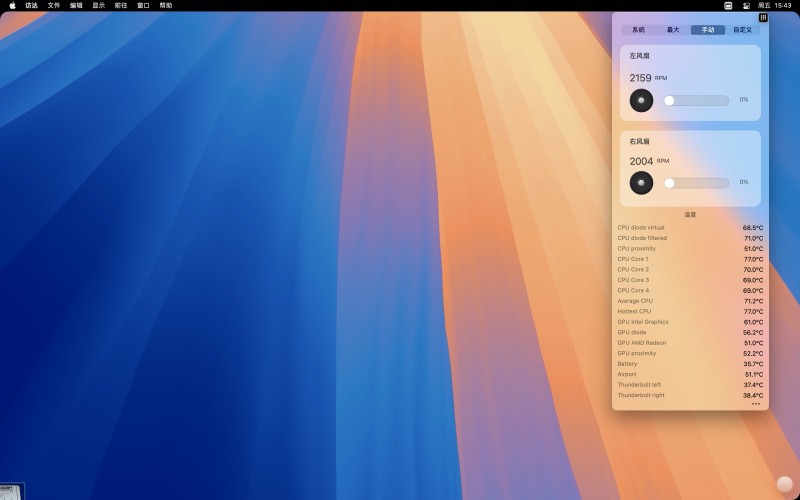Click the 左风扇 title

click(639, 56)
